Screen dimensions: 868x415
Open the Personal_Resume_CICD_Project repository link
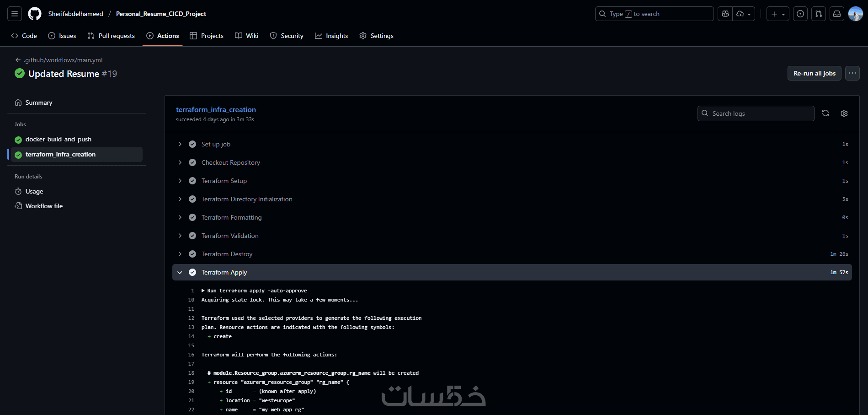(x=161, y=14)
